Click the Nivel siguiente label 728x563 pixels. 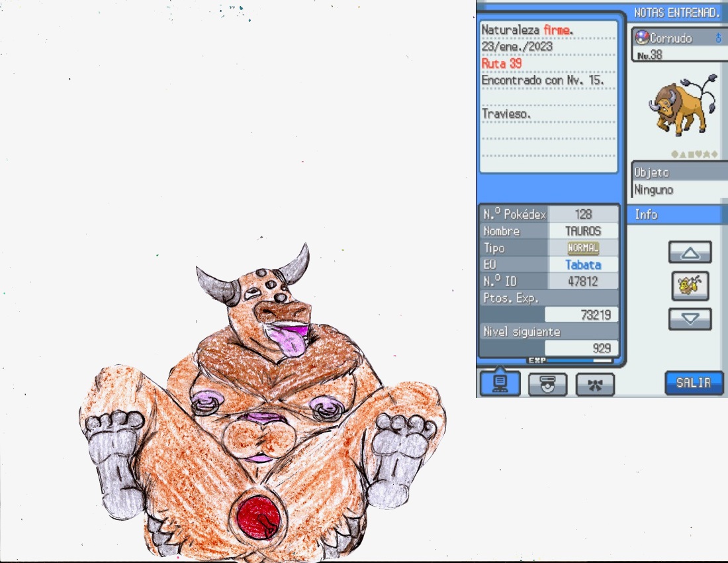pos(522,331)
